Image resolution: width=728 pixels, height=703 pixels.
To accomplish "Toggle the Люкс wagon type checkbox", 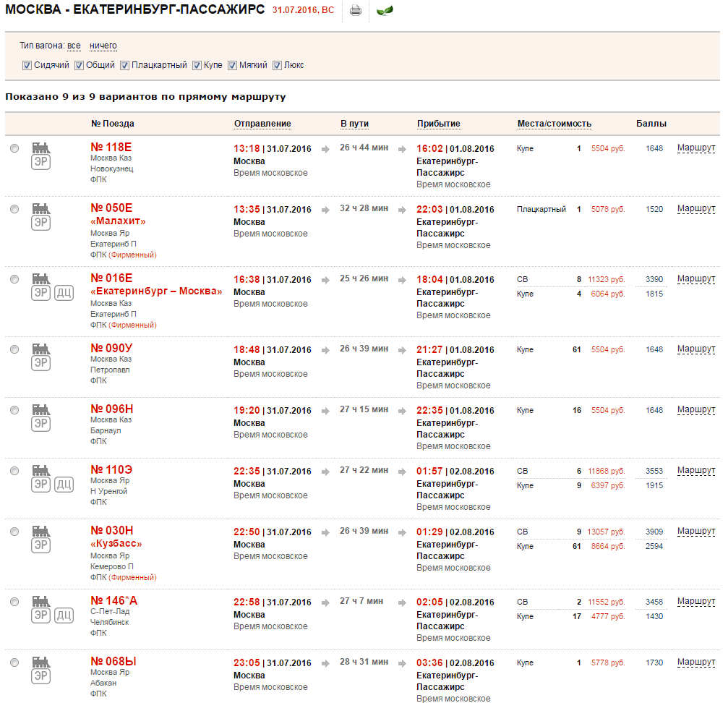I will [x=277, y=65].
